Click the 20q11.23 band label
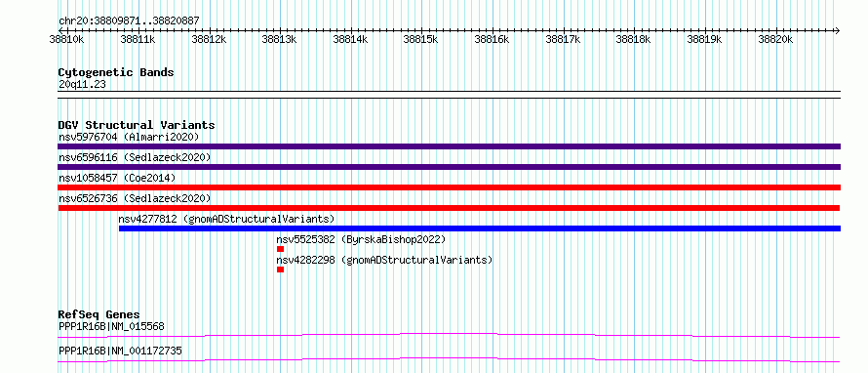The height and width of the screenshot is (373, 868). 82,85
